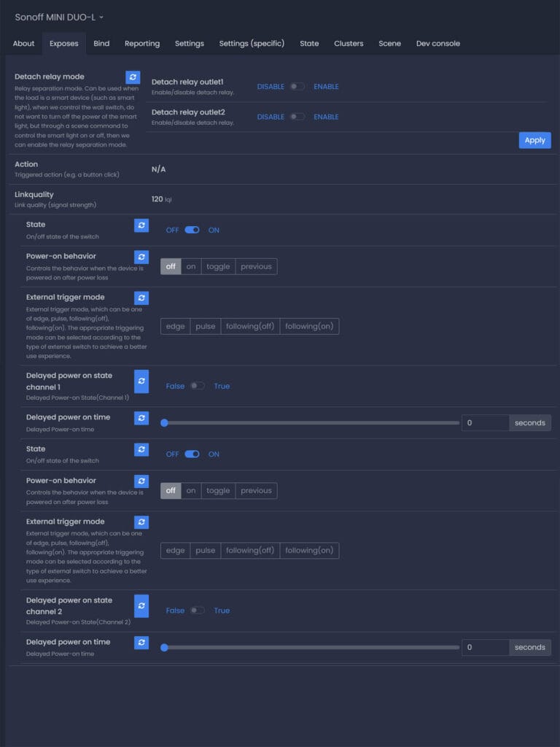This screenshot has height=747, width=560.
Task: Refresh the second External trigger mode value
Action: click(x=141, y=522)
